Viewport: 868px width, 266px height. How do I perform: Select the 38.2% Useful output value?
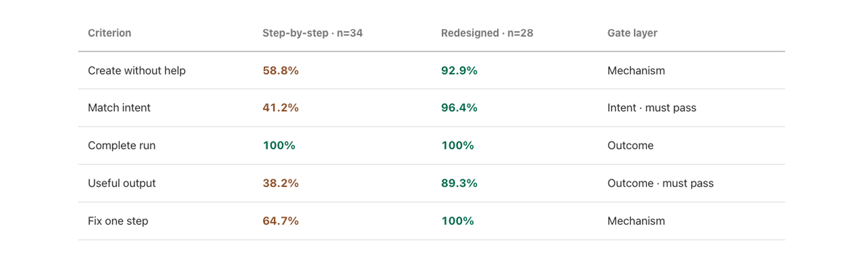click(x=280, y=183)
